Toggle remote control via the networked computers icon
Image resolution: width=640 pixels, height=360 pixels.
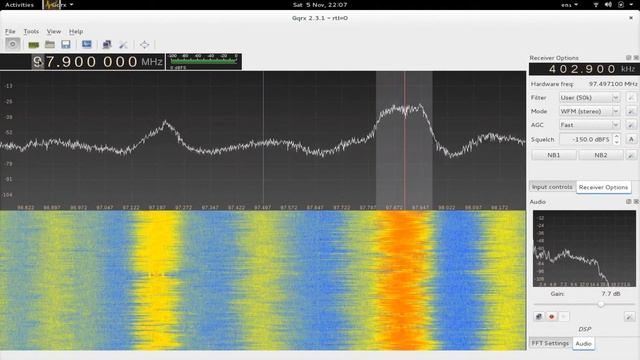107,44
